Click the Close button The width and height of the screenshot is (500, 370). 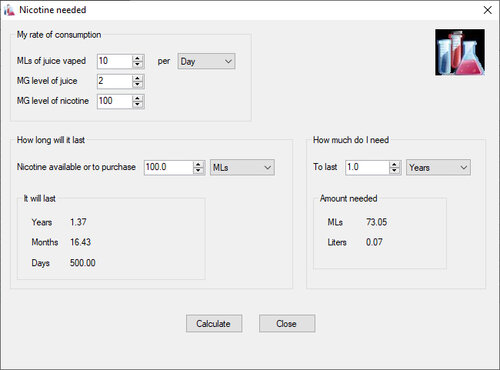pyautogui.click(x=287, y=323)
